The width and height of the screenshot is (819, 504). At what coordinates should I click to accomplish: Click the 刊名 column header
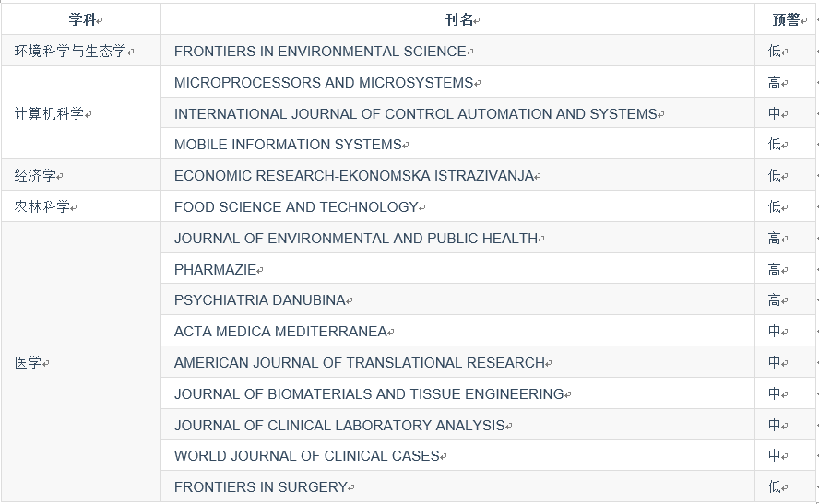tap(458, 19)
